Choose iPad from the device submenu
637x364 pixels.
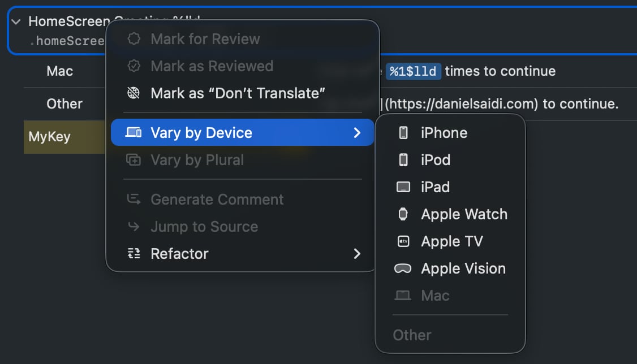[435, 187]
